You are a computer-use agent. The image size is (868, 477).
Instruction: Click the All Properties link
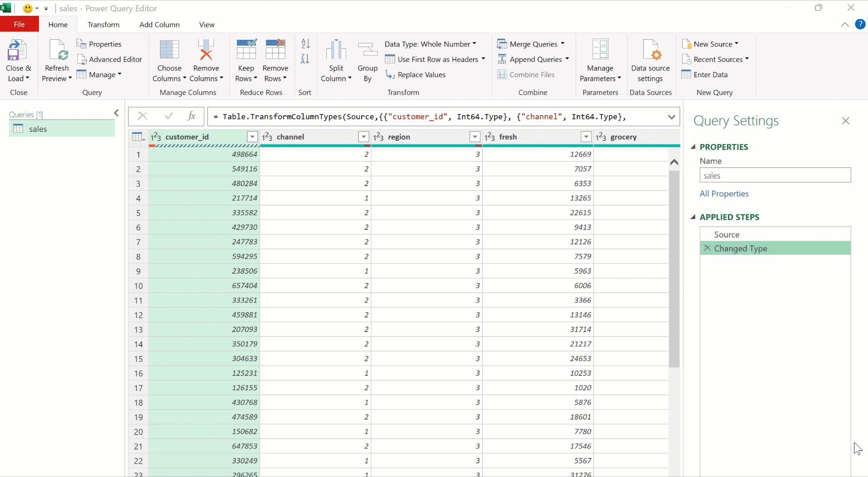tap(723, 193)
